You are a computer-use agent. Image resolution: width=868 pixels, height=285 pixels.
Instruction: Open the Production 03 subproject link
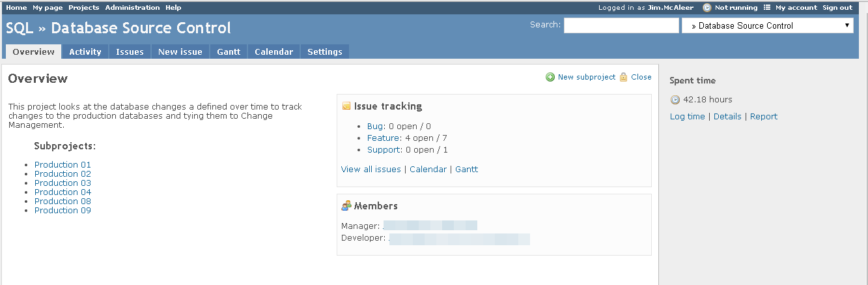pyautogui.click(x=63, y=183)
